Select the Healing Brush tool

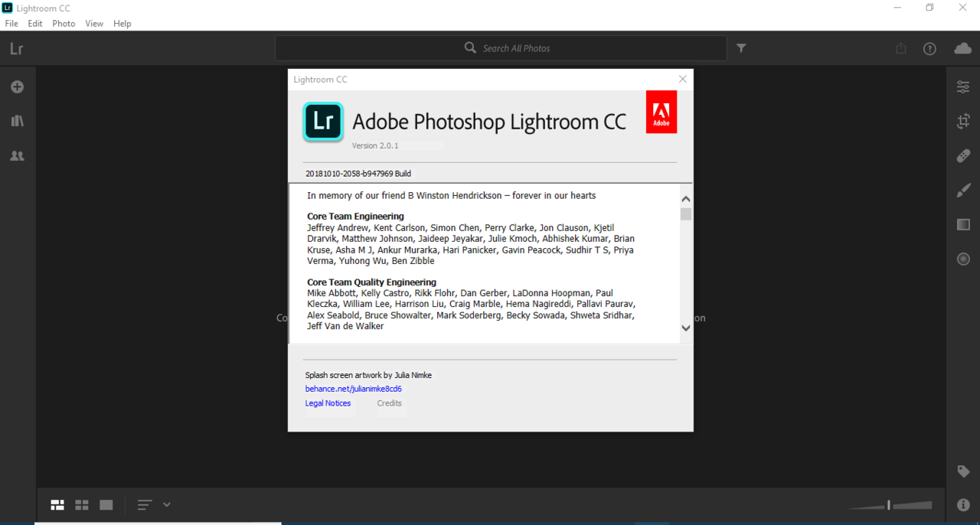(x=963, y=155)
